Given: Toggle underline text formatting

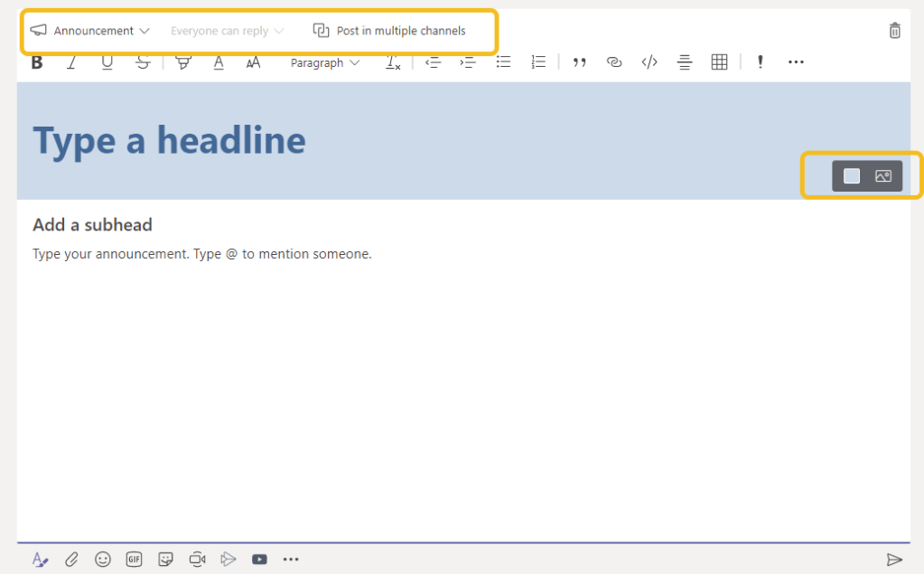Looking at the screenshot, I should click(x=107, y=62).
